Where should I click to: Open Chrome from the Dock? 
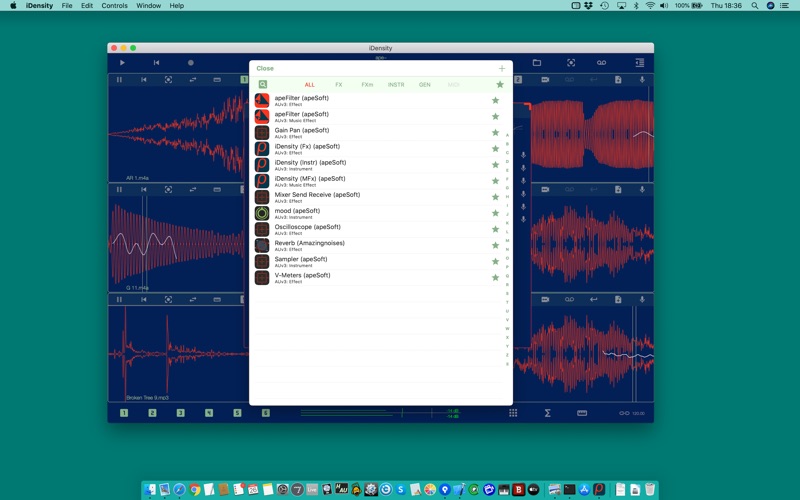tap(194, 489)
